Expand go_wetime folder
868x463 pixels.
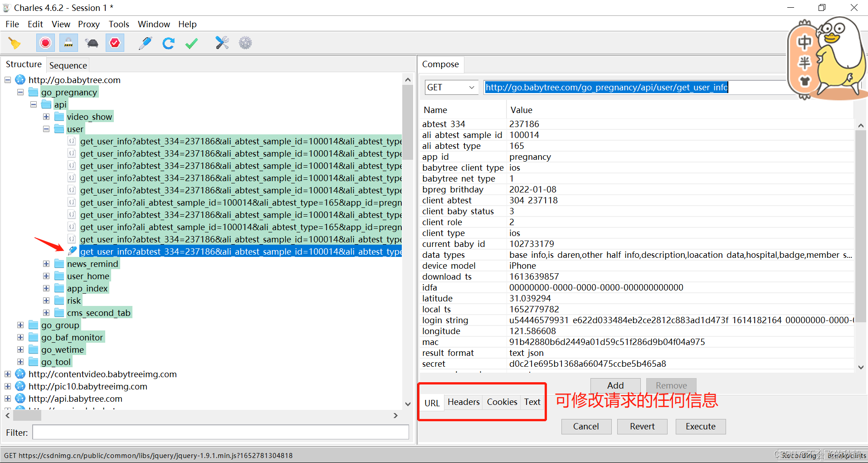pyautogui.click(x=20, y=350)
